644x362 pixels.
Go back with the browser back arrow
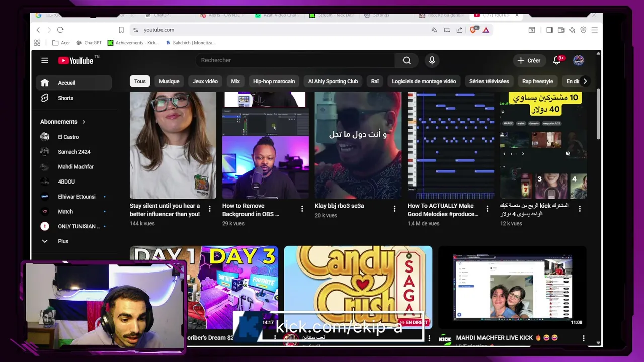38,30
